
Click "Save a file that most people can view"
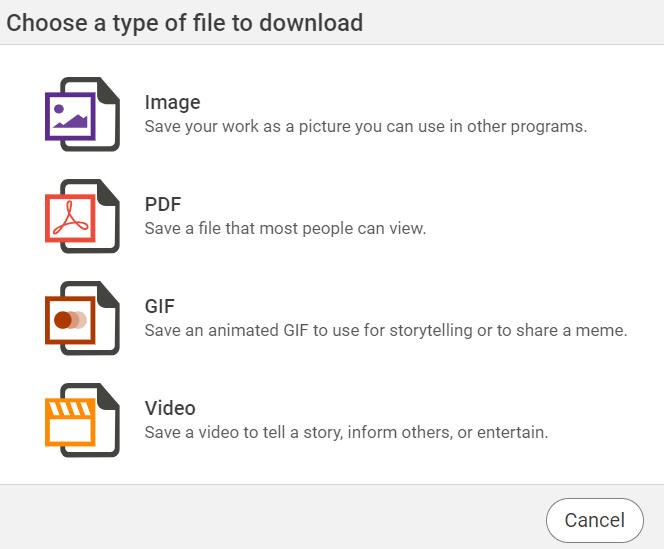[285, 228]
